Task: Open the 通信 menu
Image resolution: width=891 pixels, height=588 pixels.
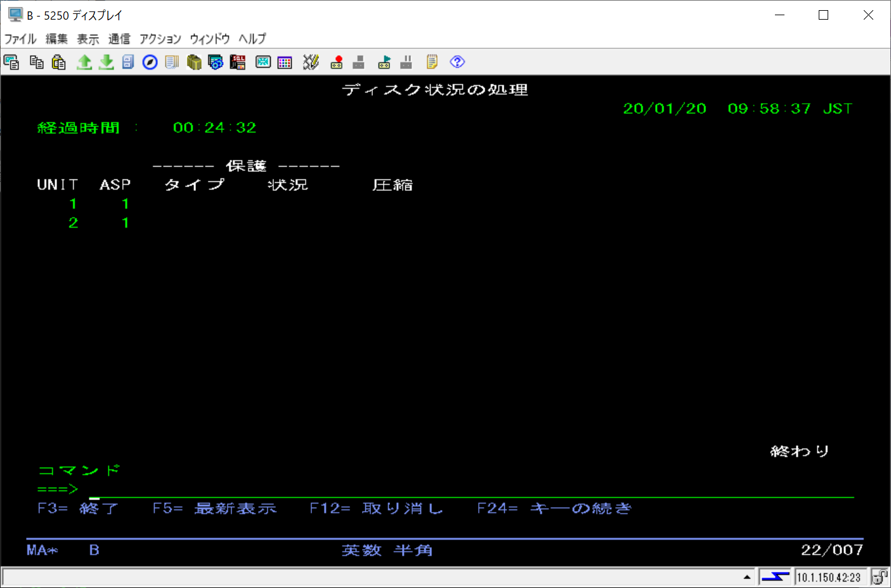Action: click(119, 39)
